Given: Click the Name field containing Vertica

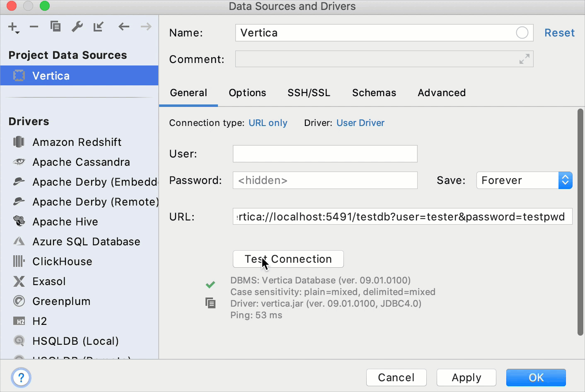Looking at the screenshot, I should coord(384,33).
